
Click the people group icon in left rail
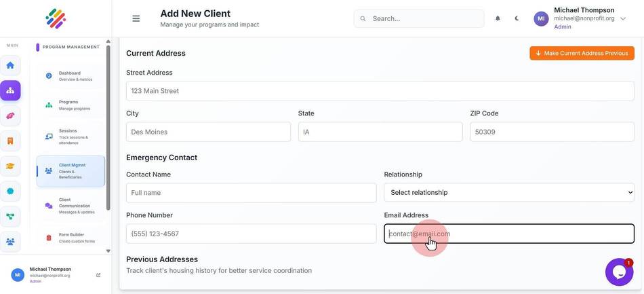coord(10,241)
